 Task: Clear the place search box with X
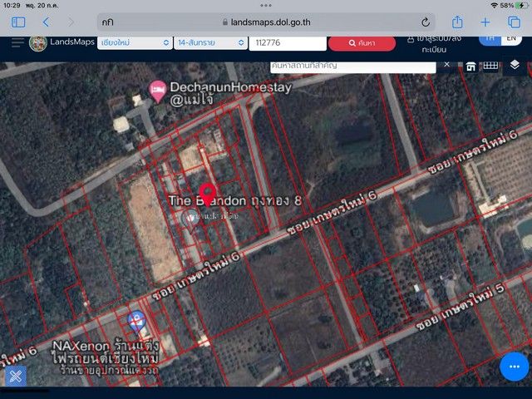click(x=446, y=64)
